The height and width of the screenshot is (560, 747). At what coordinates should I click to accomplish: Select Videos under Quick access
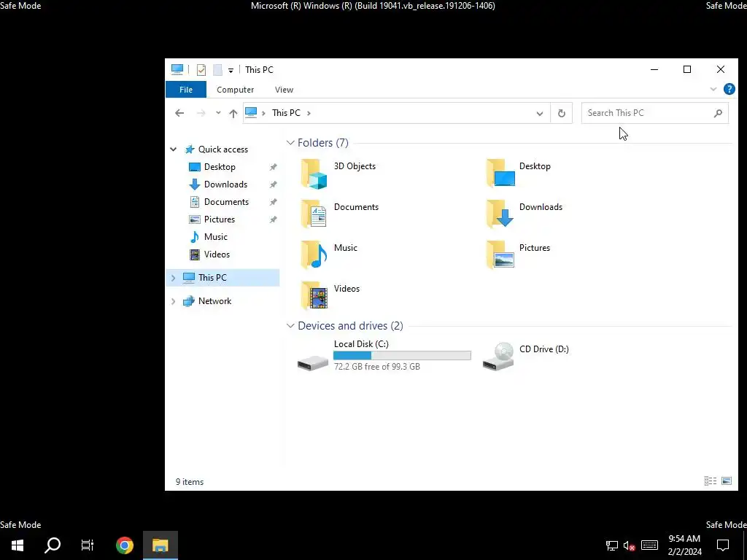click(x=217, y=254)
